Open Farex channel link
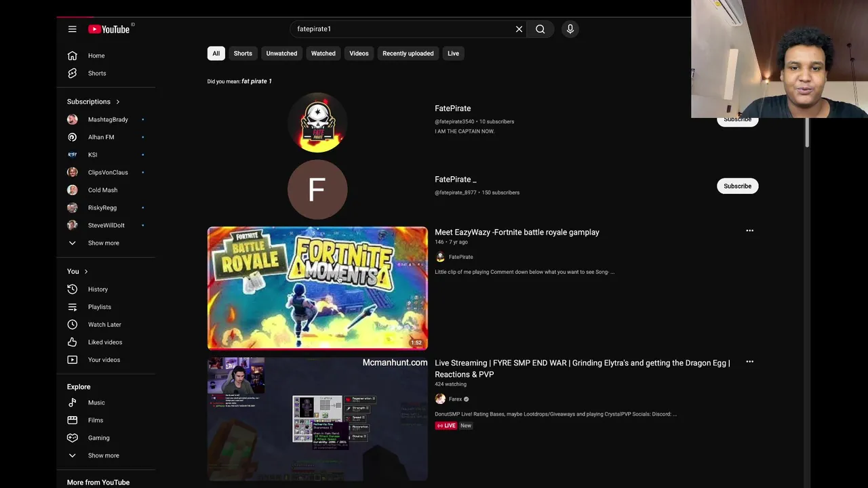The image size is (868, 488). click(x=455, y=399)
